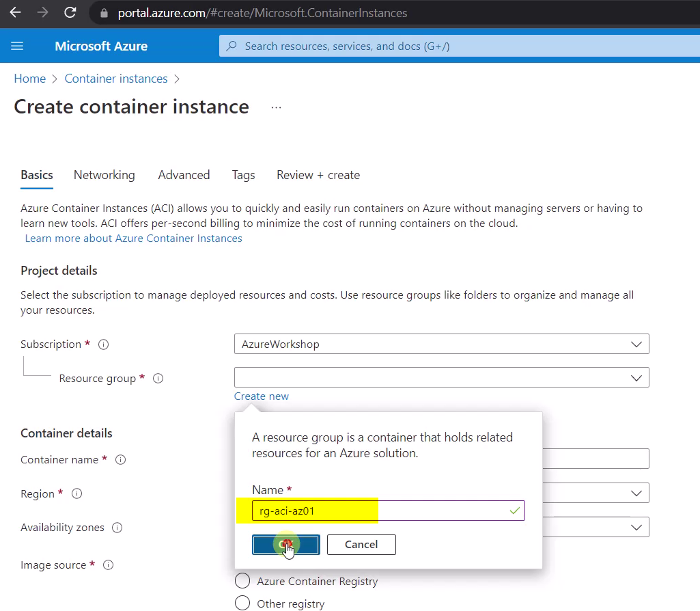Select Azure Container Registry radio option
Viewport: 700px width, 611px height.
pyautogui.click(x=242, y=581)
